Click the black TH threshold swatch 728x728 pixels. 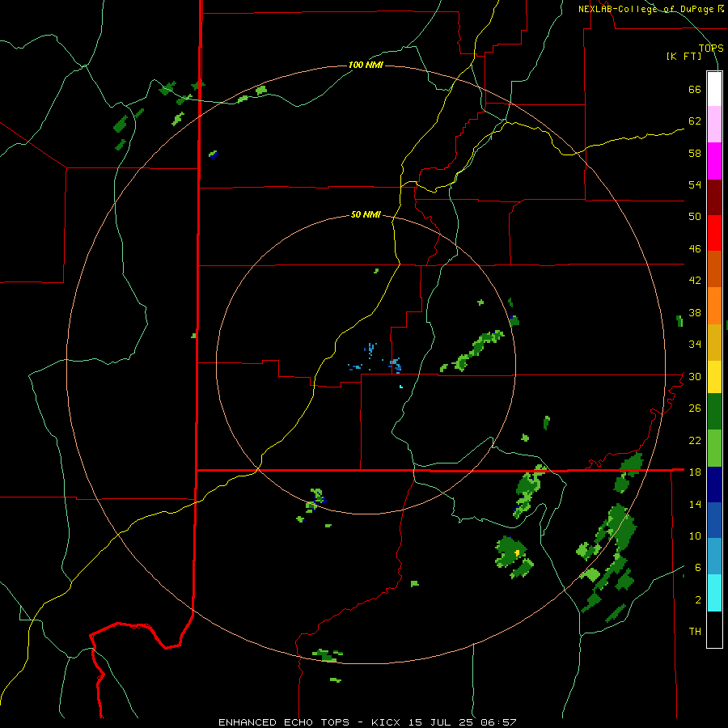[x=714, y=629]
